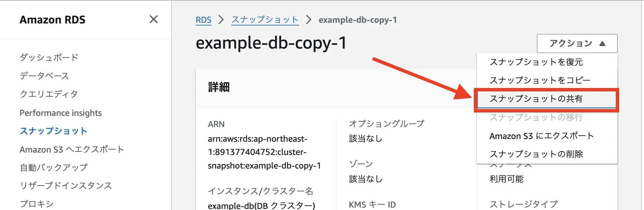Collapse the アクション dropdown button
The width and height of the screenshot is (644, 210).
[577, 43]
